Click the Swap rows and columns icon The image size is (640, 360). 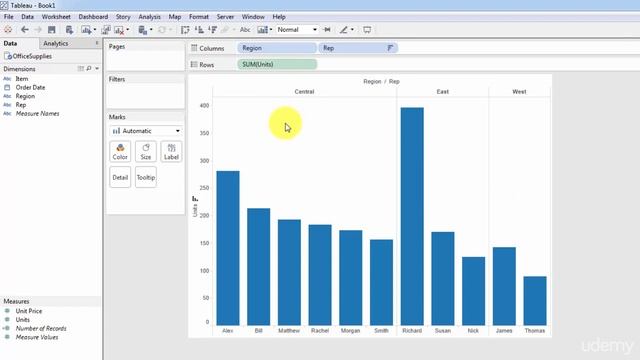[x=185, y=30]
